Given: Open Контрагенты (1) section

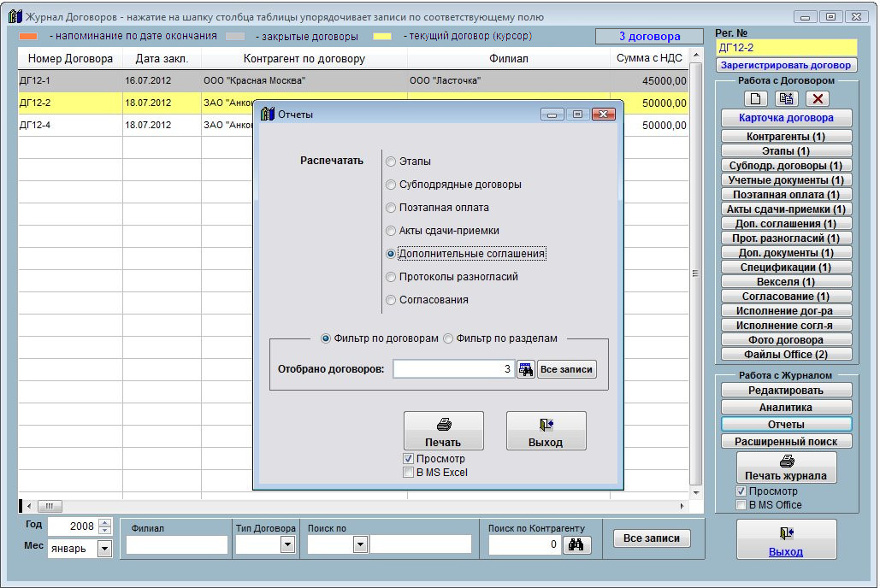Looking at the screenshot, I should tap(786, 137).
